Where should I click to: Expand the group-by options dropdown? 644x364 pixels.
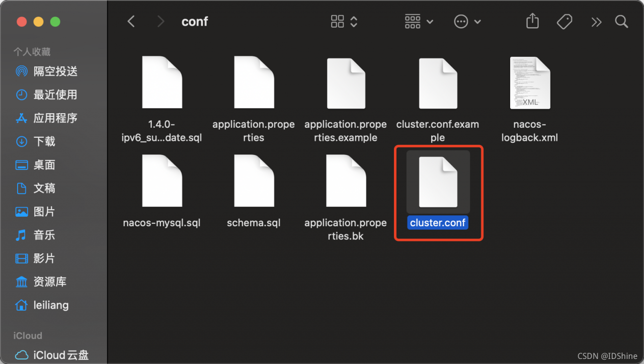419,22
